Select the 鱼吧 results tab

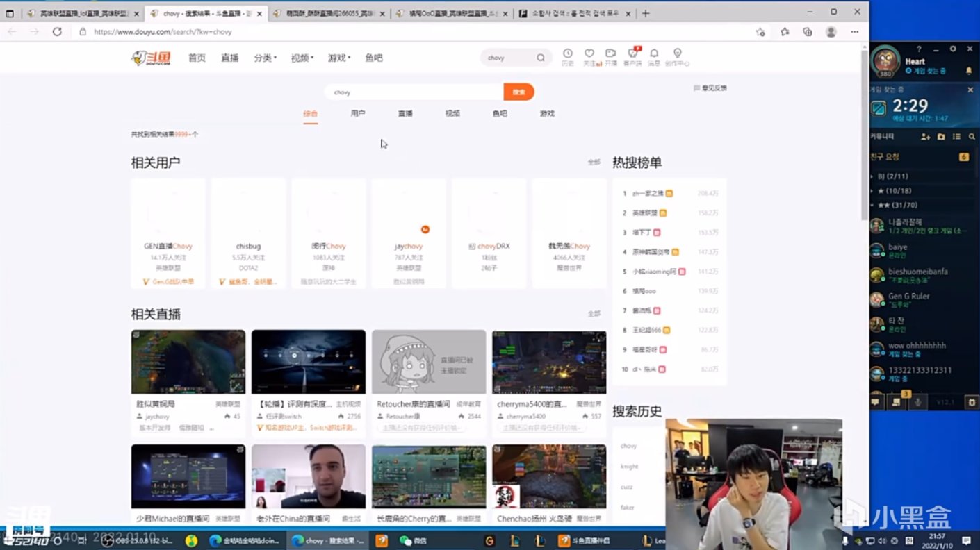pos(500,113)
